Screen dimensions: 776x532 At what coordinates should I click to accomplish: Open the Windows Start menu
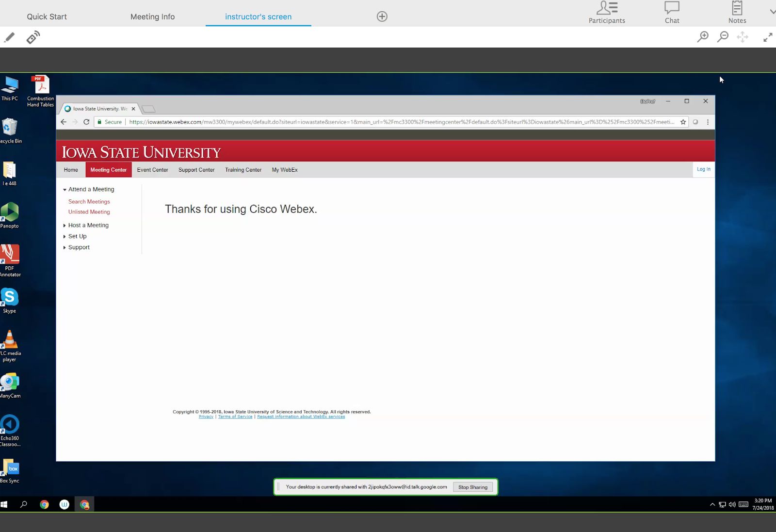(4, 504)
